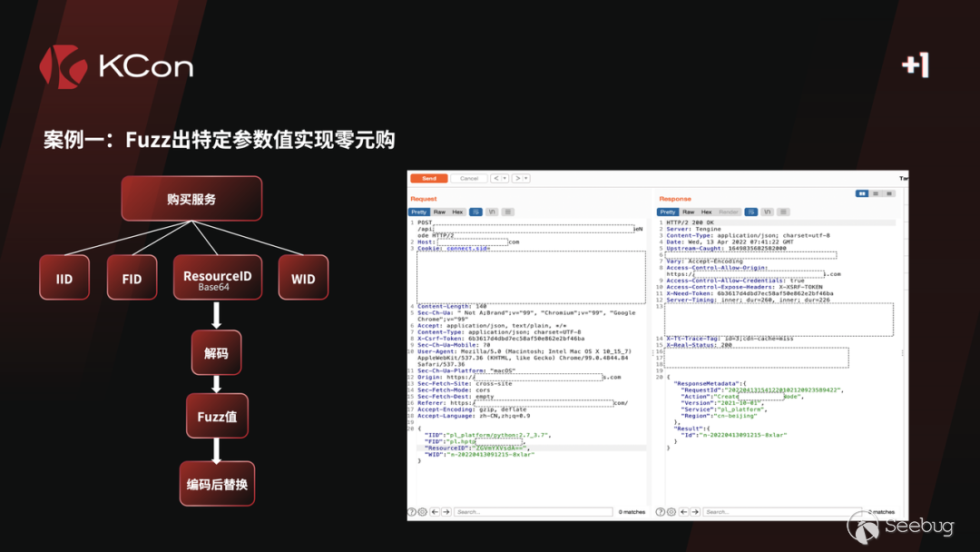Select Raw tab in Request panel

[x=439, y=212]
